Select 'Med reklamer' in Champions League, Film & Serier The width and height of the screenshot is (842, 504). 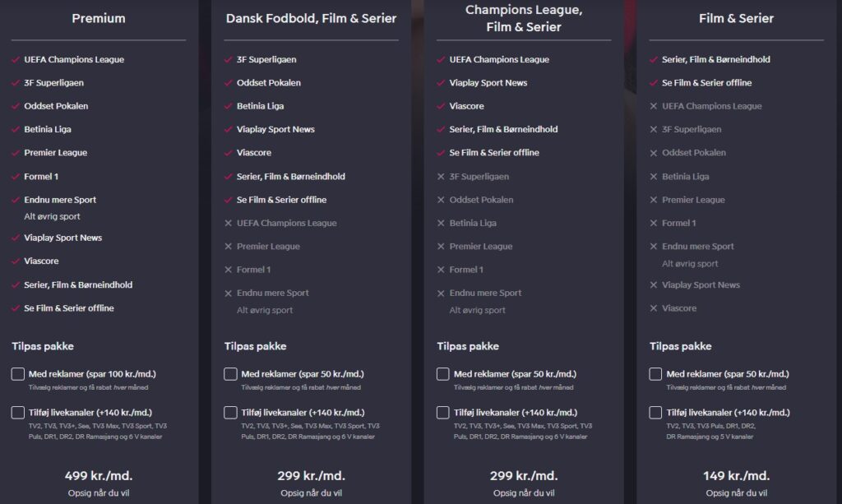pyautogui.click(x=443, y=374)
